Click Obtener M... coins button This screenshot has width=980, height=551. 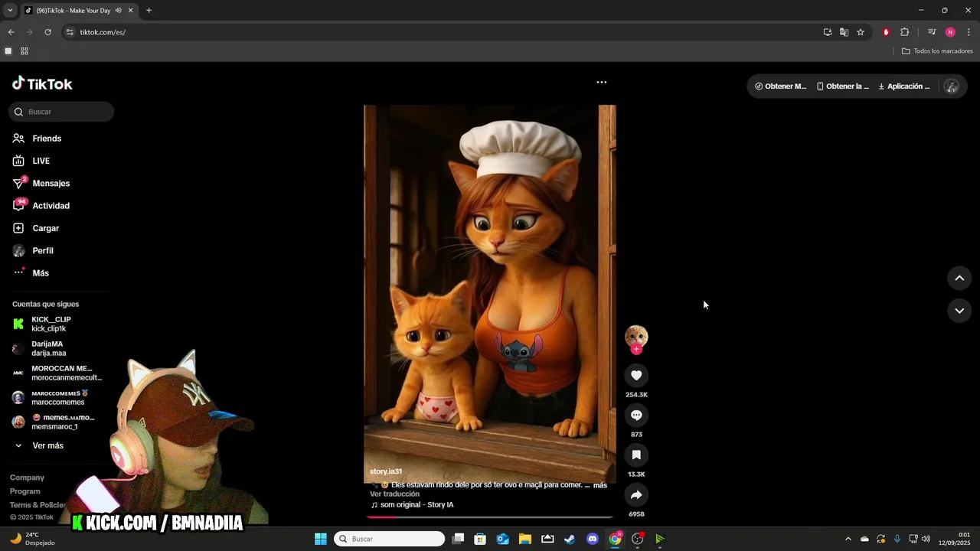tap(780, 86)
